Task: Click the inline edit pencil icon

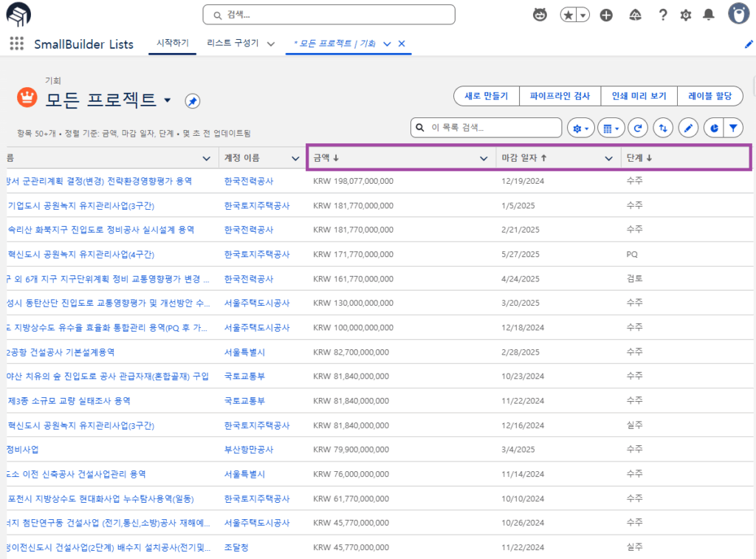Action: point(688,128)
